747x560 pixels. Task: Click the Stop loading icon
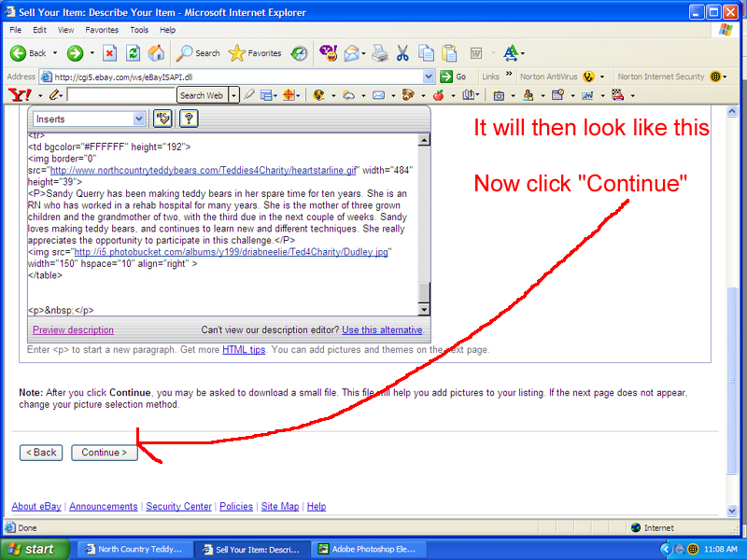tap(110, 53)
